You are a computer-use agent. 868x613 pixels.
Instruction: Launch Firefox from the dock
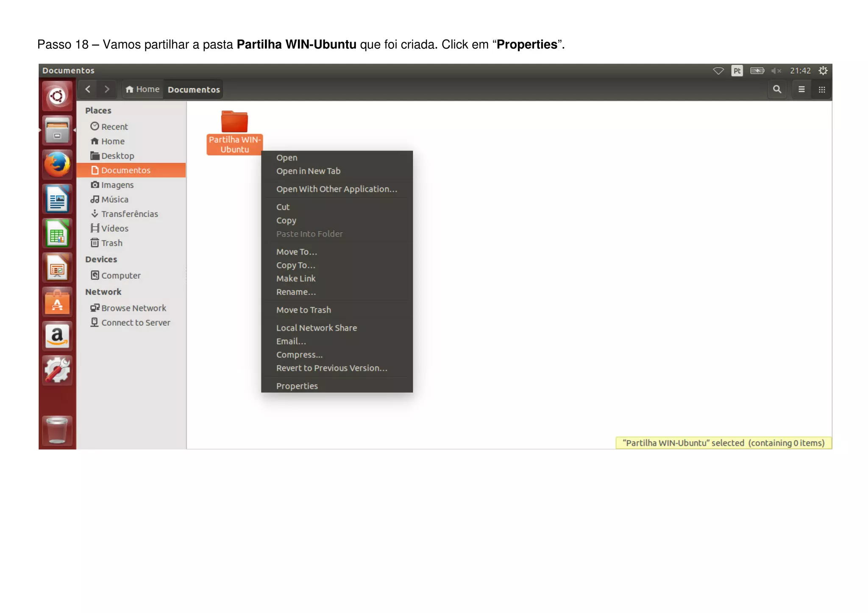tap(57, 165)
